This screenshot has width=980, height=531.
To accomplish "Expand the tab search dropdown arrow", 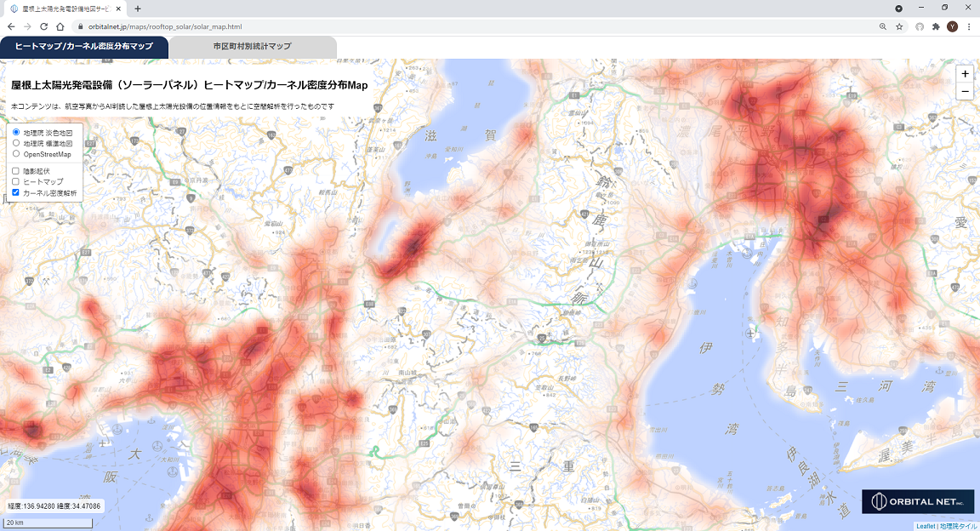I will point(899,8).
